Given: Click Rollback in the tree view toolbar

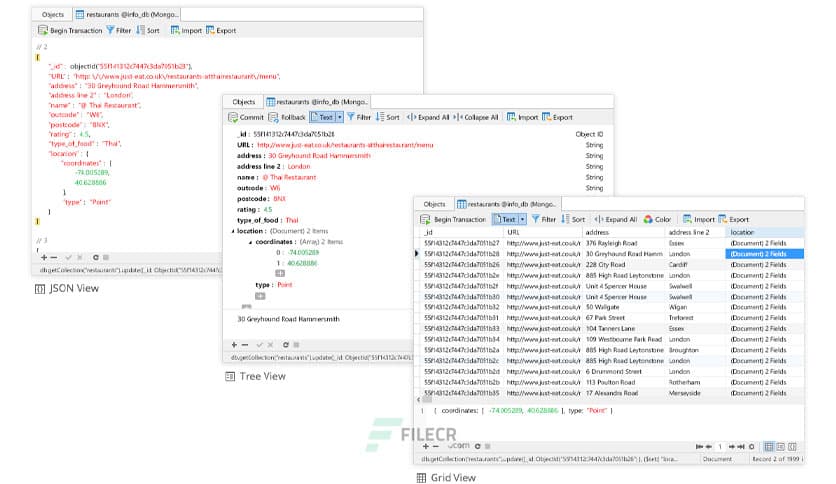Looking at the screenshot, I should tap(288, 117).
